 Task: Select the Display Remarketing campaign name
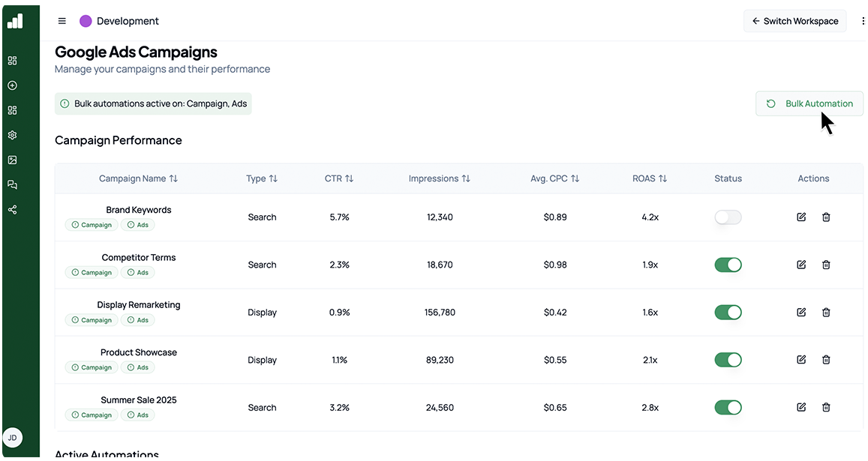pyautogui.click(x=138, y=305)
